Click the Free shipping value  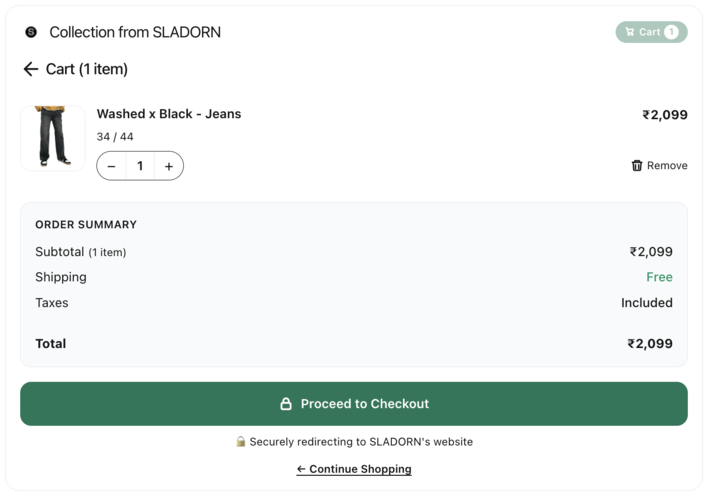pos(659,277)
